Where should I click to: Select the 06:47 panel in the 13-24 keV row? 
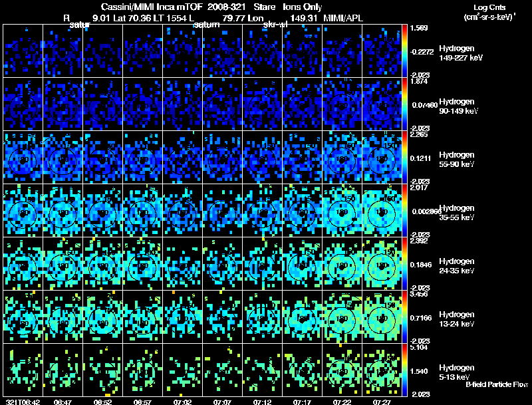click(63, 317)
